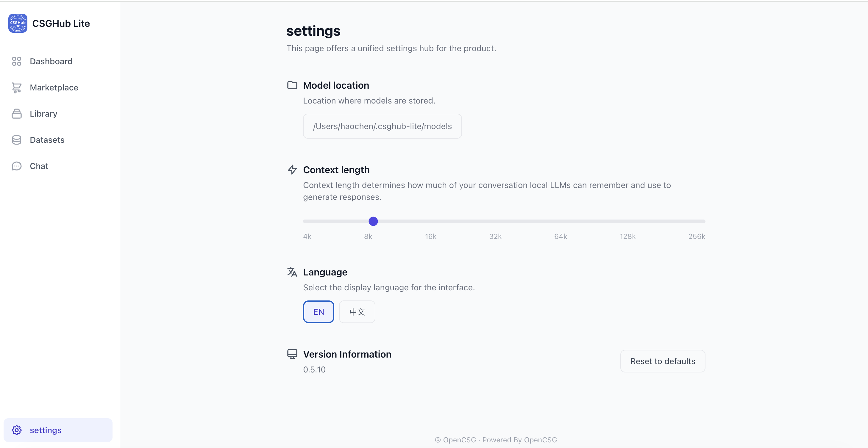Screen dimensions: 868x448
Task: Click the Library icon in sidebar
Action: (16, 114)
